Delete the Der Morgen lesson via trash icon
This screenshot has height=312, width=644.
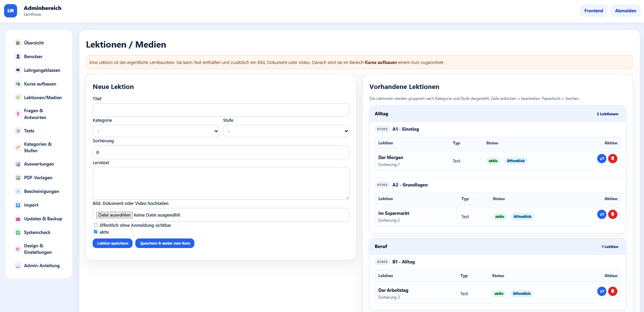(x=613, y=158)
